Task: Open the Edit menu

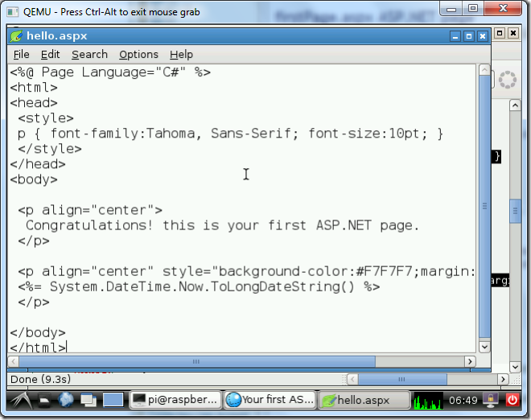Action: (50, 54)
